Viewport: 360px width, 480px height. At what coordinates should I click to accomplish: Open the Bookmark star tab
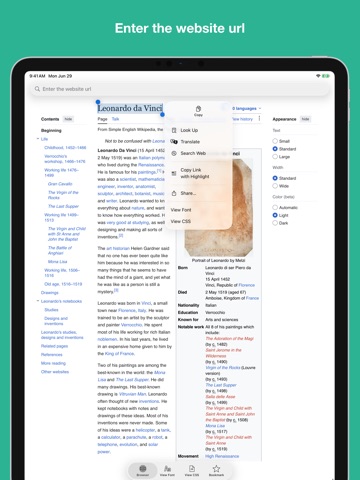click(216, 471)
